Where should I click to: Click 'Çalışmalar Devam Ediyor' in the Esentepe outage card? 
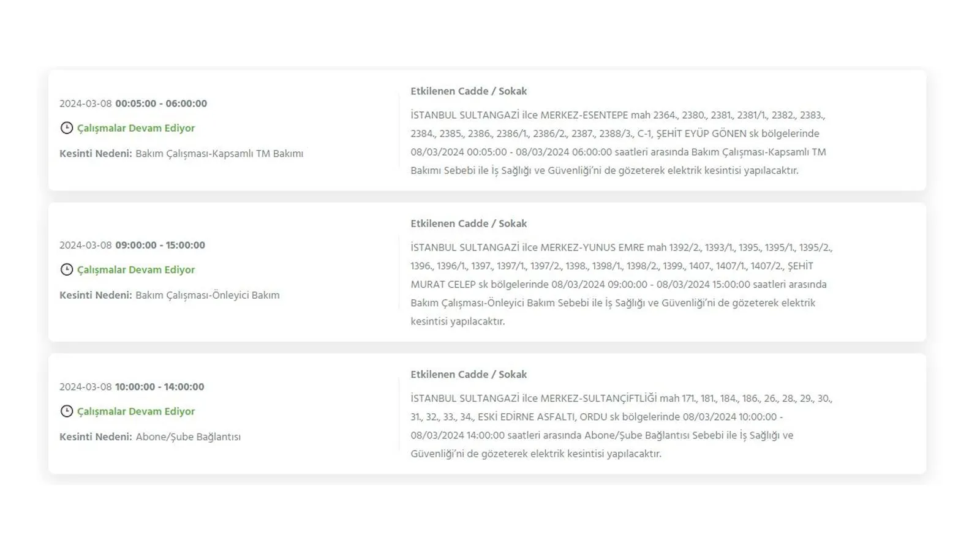(136, 128)
